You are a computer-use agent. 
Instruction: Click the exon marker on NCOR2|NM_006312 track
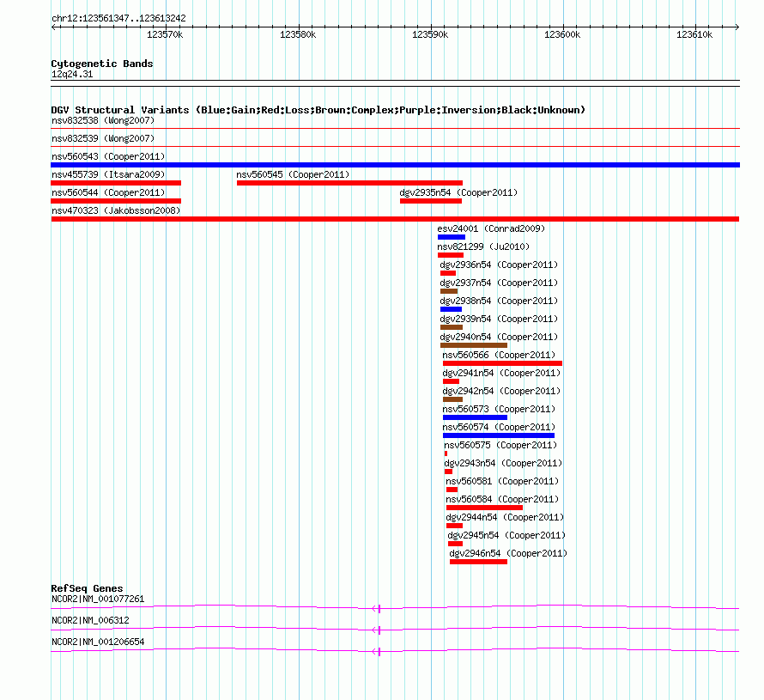point(379,630)
